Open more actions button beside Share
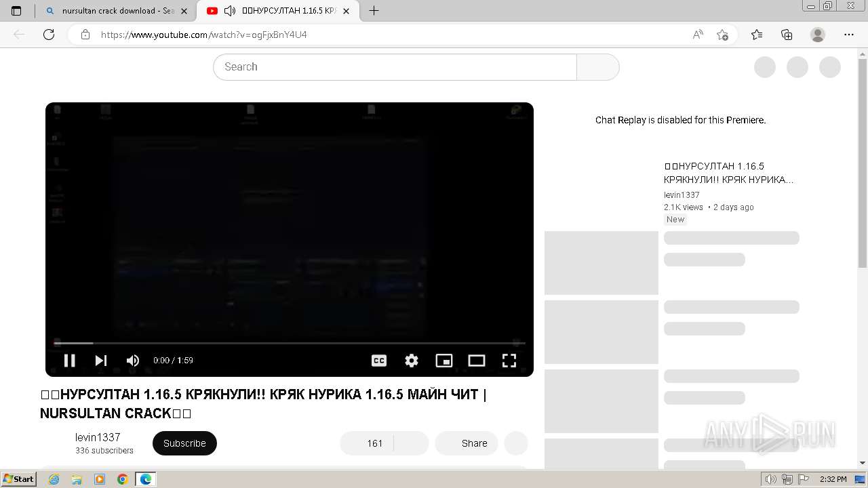 (x=516, y=443)
